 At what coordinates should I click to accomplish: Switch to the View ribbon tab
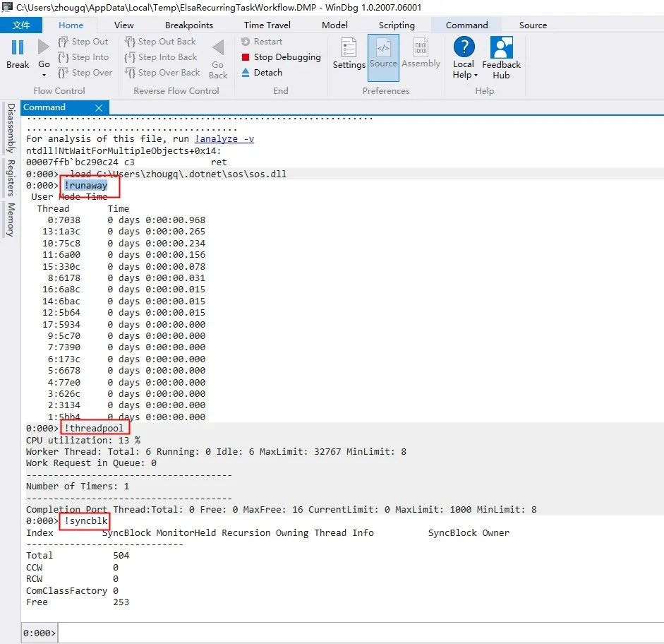tap(123, 25)
